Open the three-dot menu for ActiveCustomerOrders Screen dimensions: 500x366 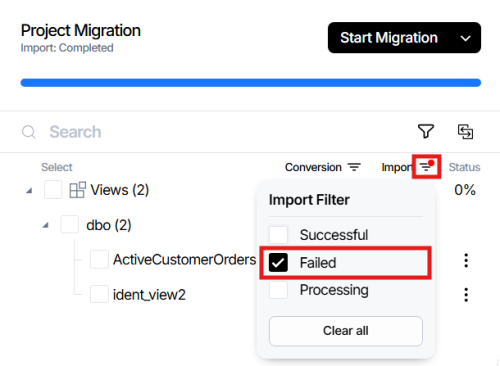tap(466, 260)
